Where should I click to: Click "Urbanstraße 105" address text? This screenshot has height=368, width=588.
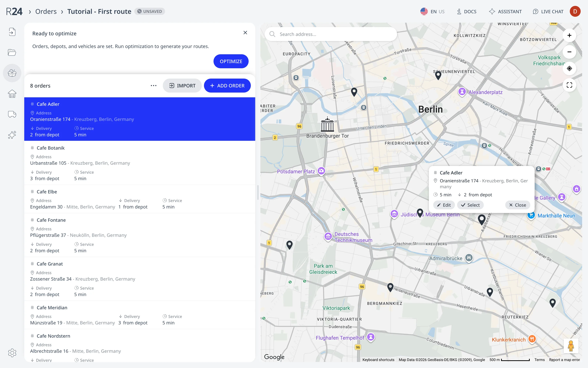tap(48, 163)
